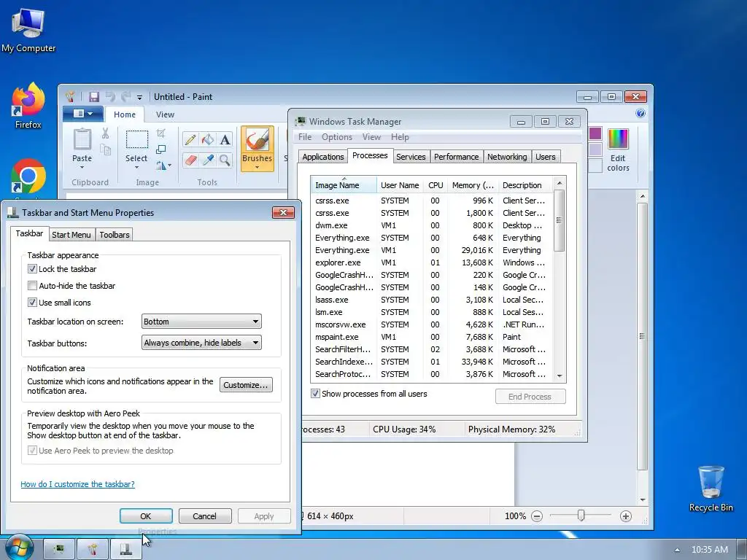Click the Save icon in Paint title bar
The image size is (747, 560).
[x=94, y=97]
